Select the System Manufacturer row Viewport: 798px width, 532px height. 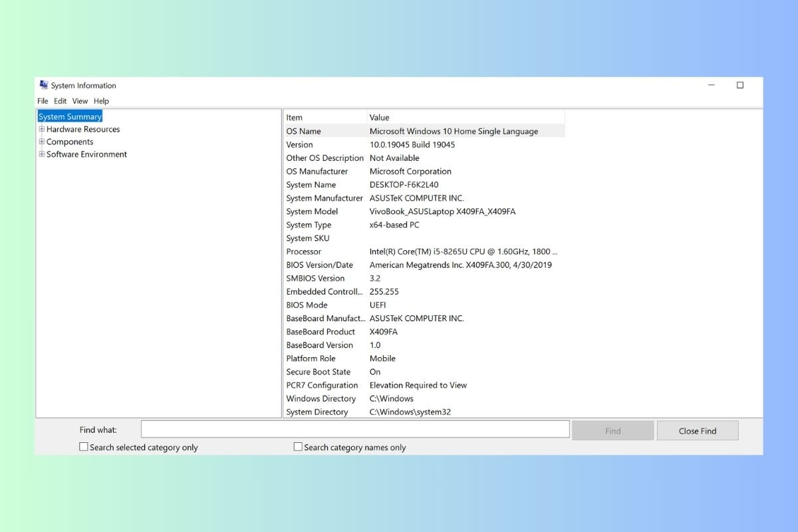tap(424, 198)
